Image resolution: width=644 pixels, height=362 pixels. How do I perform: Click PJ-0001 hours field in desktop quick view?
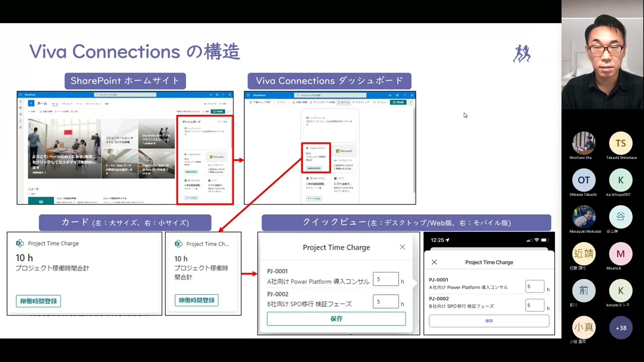(x=386, y=279)
